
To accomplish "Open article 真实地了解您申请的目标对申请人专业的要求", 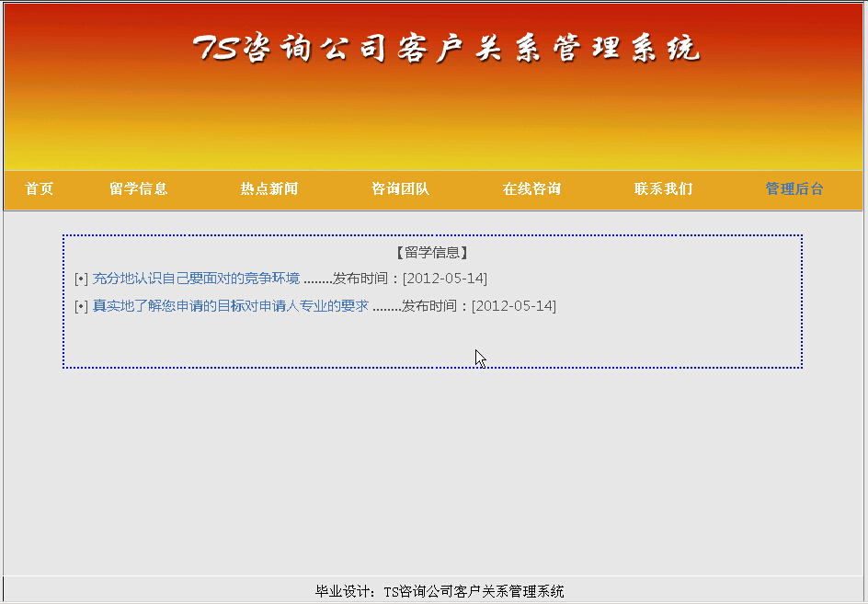I will pyautogui.click(x=230, y=305).
